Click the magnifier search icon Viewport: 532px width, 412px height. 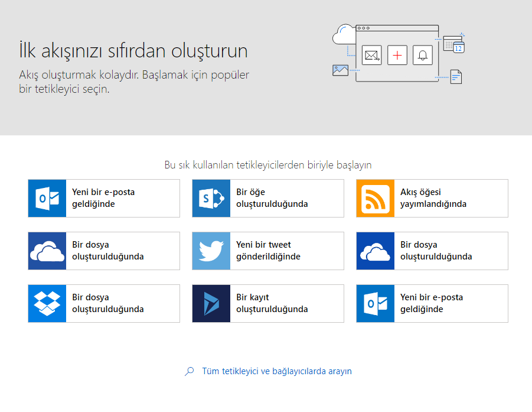click(190, 371)
